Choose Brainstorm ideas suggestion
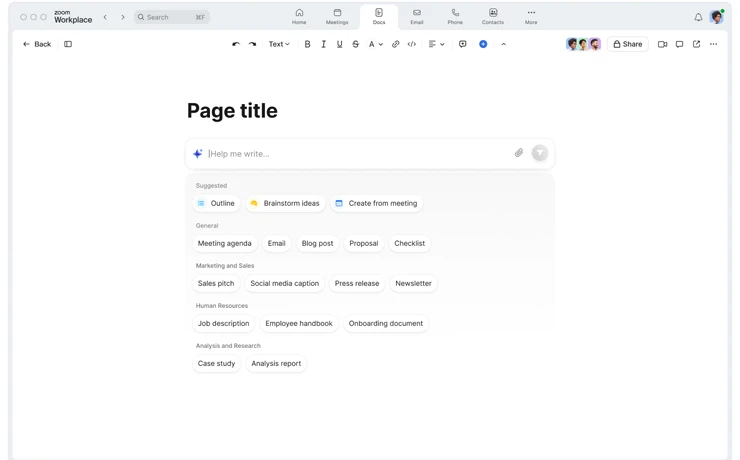The width and height of the screenshot is (740, 460). point(285,203)
